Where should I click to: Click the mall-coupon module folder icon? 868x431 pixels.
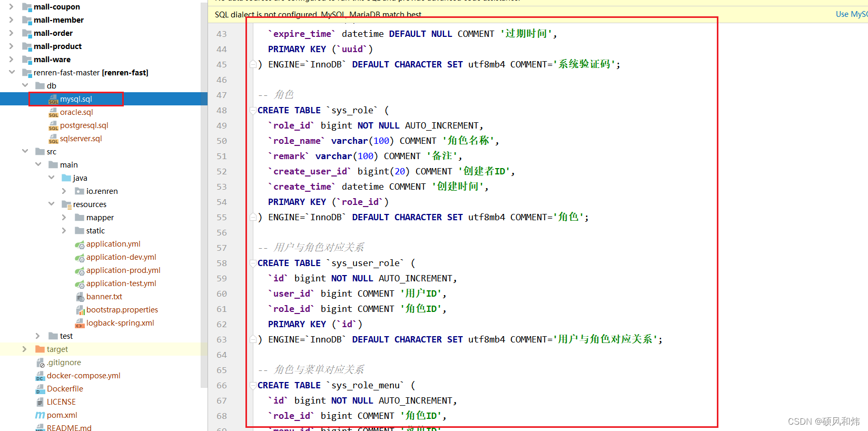[27, 7]
